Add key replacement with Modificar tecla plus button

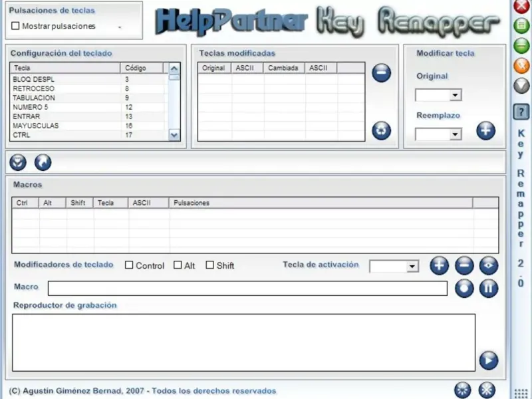click(485, 130)
